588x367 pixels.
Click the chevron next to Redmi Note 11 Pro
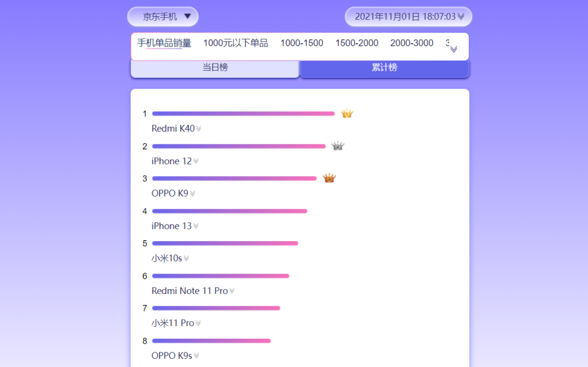[232, 291]
